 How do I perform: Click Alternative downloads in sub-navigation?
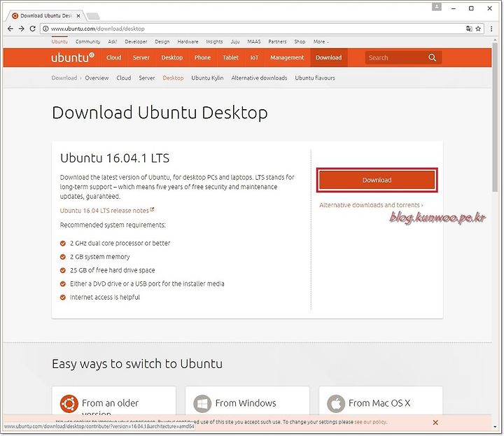tap(259, 78)
